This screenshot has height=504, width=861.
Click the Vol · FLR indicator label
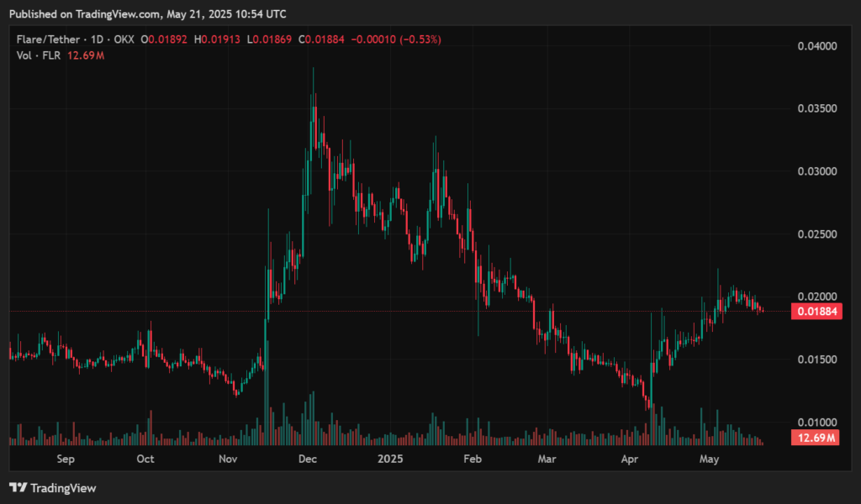click(x=36, y=55)
